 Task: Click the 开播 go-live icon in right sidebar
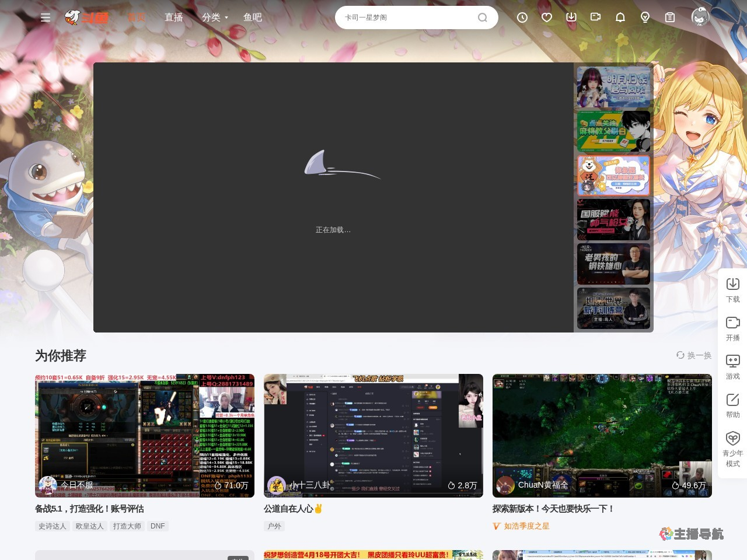(732, 323)
